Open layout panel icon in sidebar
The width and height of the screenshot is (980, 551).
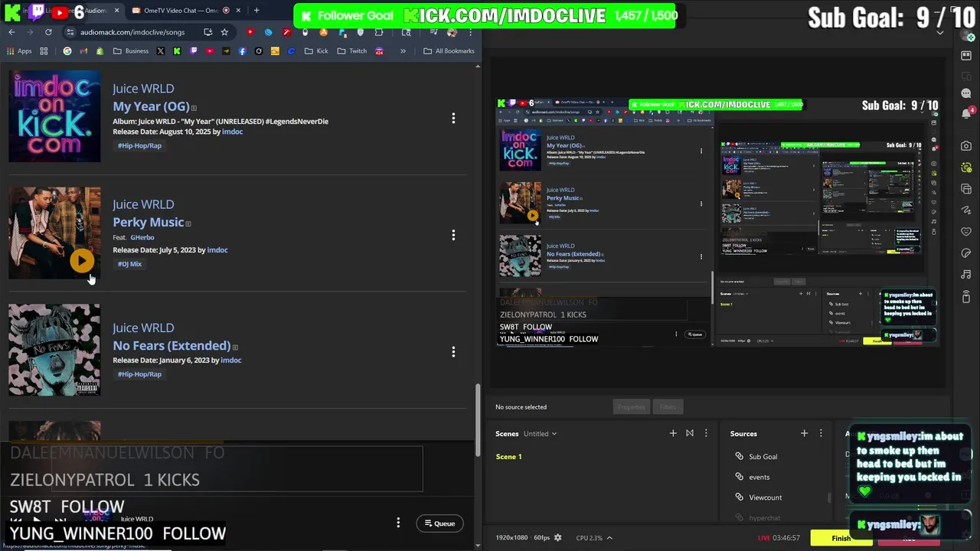coord(966,56)
